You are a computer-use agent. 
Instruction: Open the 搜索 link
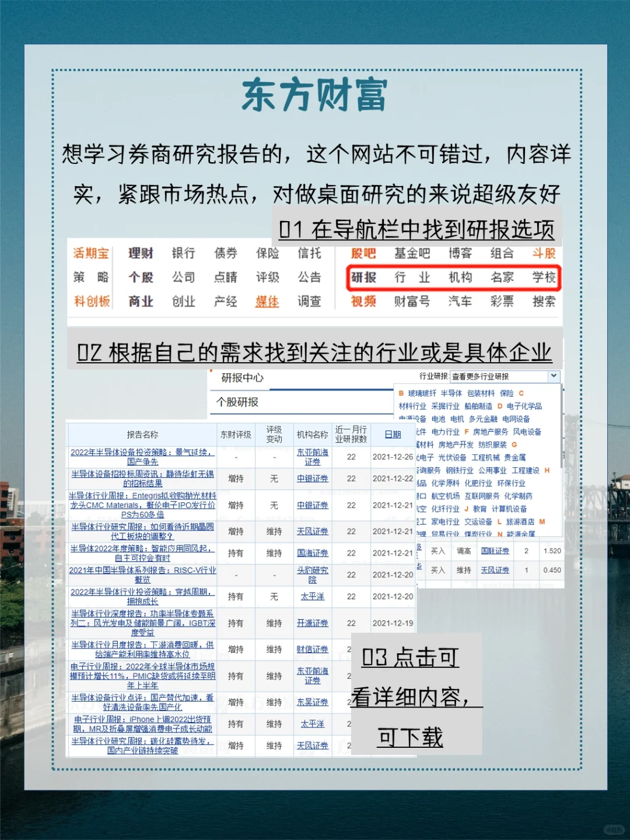tap(544, 302)
